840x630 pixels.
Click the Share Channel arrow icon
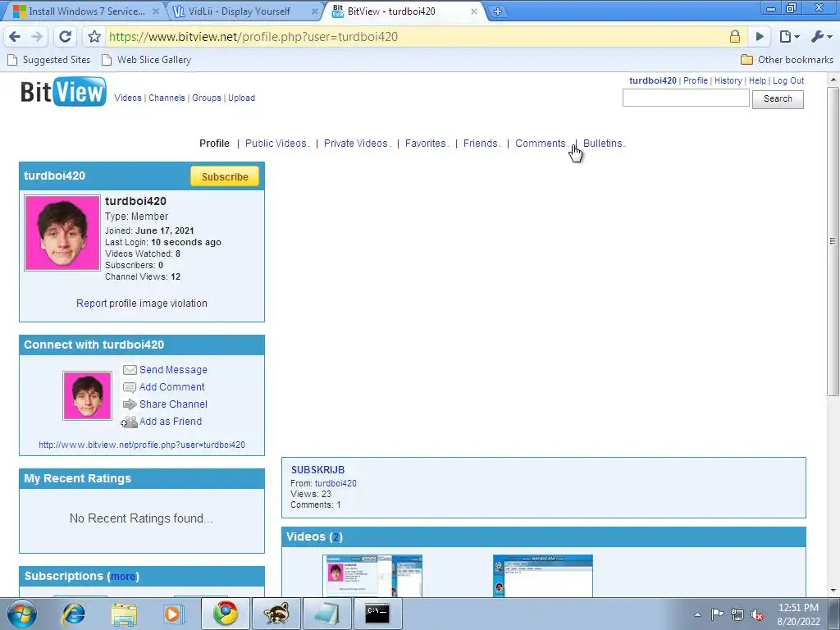pyautogui.click(x=130, y=404)
